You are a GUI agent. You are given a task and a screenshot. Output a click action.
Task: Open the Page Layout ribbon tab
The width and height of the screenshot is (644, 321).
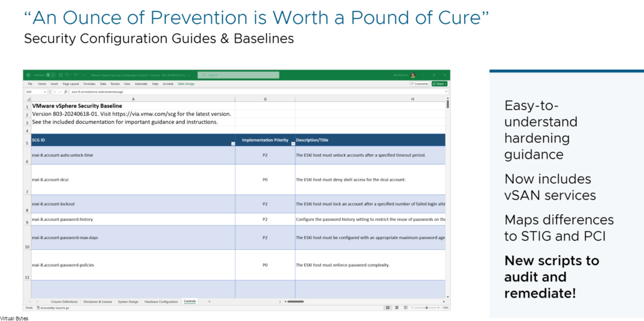pos(70,84)
